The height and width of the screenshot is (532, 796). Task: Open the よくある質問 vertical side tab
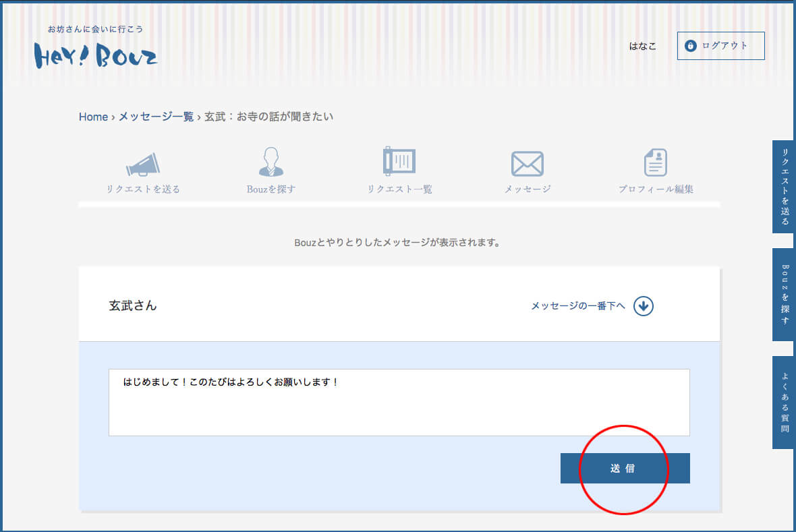(784, 402)
